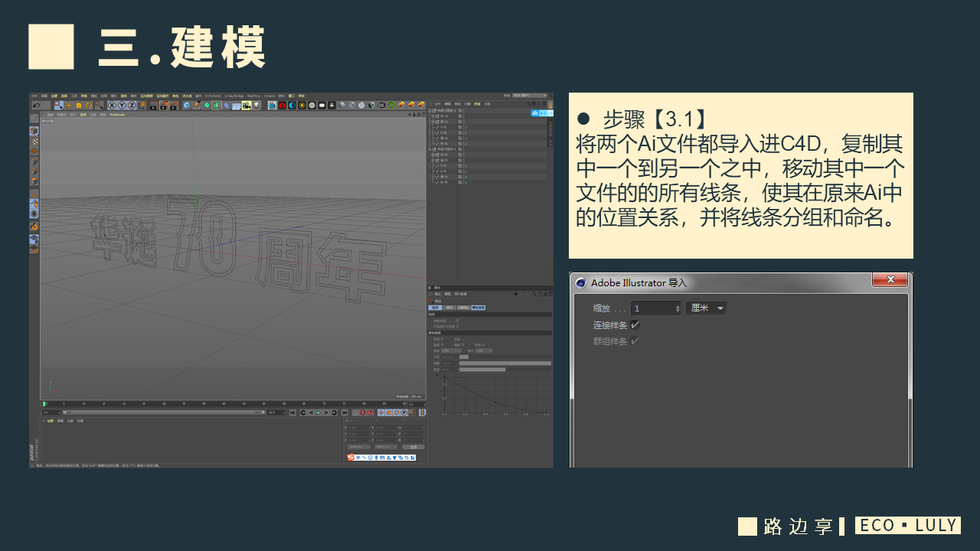Open Object Manager 文件 menu
This screenshot has width=980, height=551.
pos(437,104)
